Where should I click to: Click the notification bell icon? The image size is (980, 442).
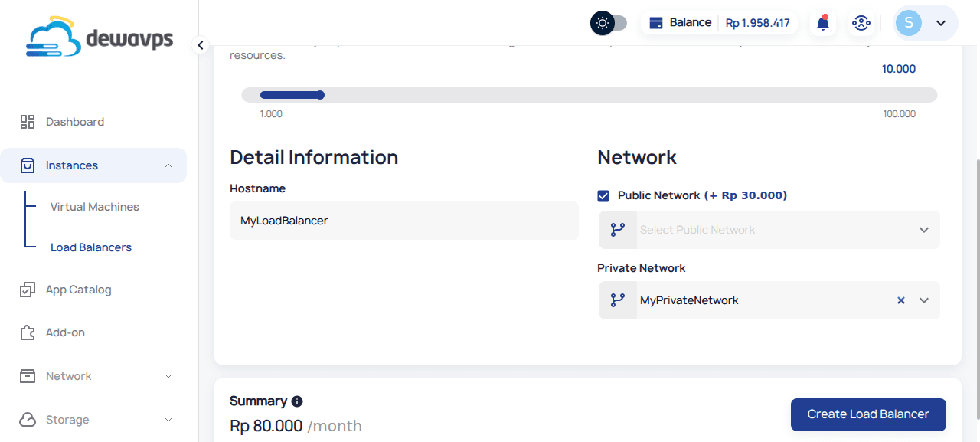click(x=823, y=23)
